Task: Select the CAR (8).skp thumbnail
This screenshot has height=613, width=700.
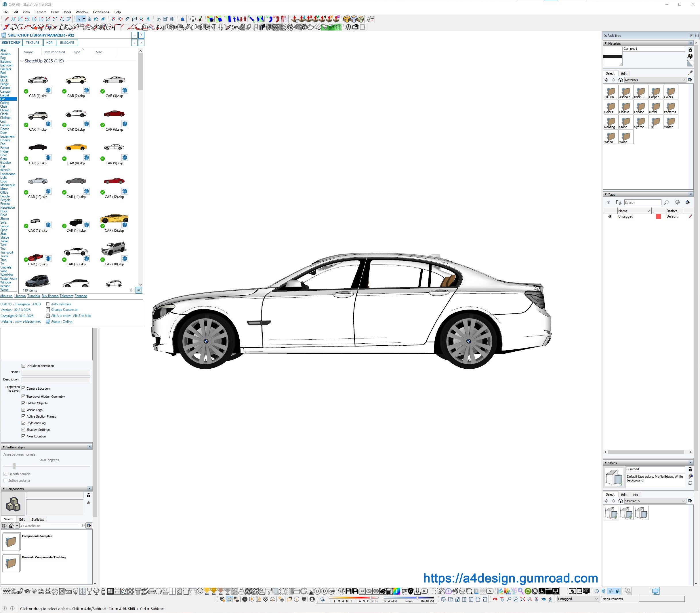Action: (76, 148)
